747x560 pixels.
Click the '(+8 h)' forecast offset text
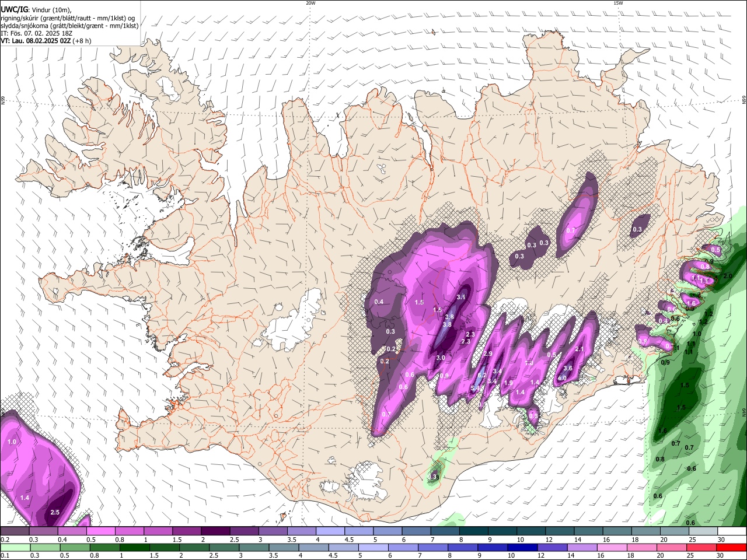82,41
